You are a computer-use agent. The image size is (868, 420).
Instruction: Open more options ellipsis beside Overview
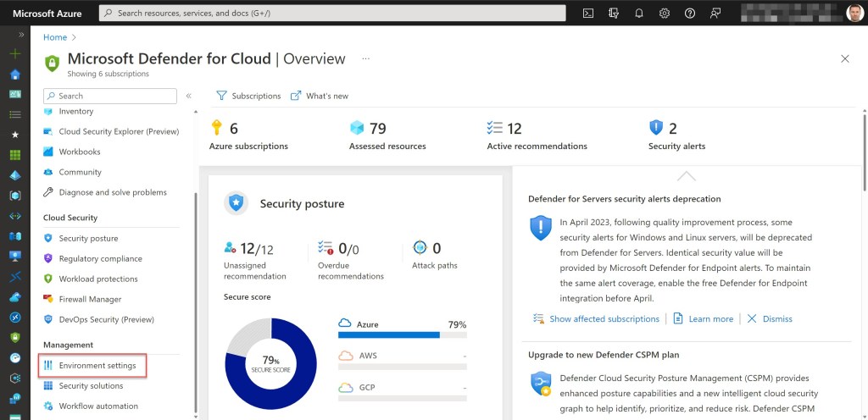point(366,59)
